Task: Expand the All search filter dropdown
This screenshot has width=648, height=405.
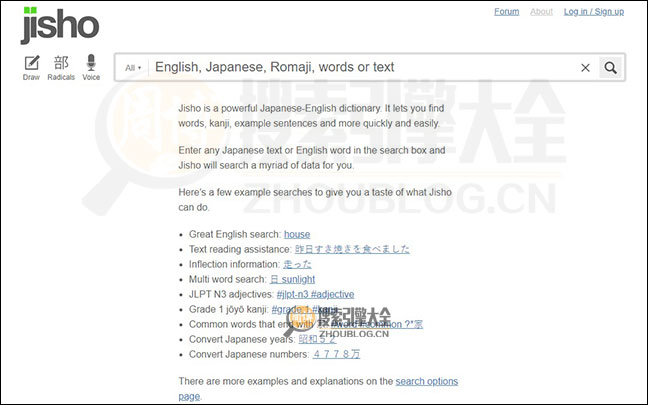Action: tap(133, 68)
